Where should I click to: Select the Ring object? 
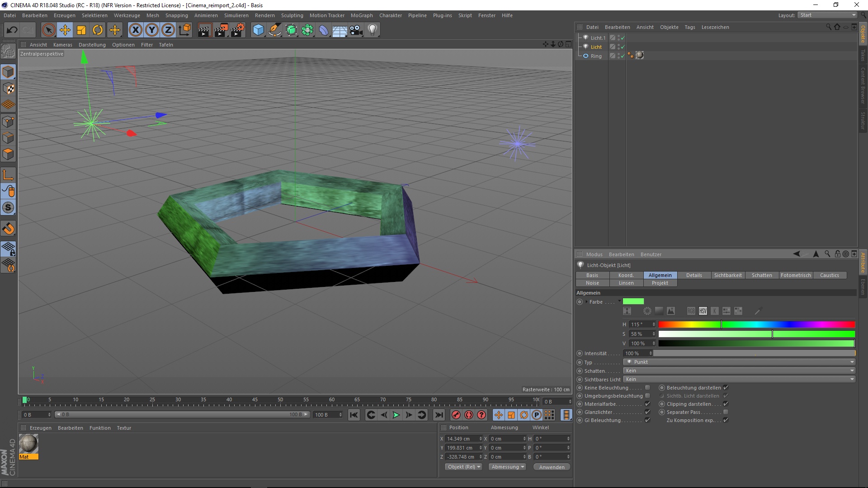pos(596,56)
